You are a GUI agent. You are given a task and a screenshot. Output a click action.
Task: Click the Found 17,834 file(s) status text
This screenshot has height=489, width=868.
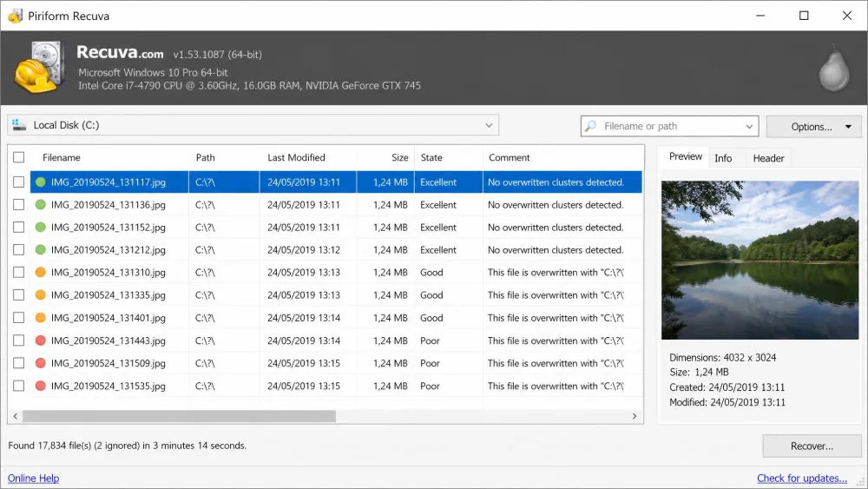tap(128, 446)
